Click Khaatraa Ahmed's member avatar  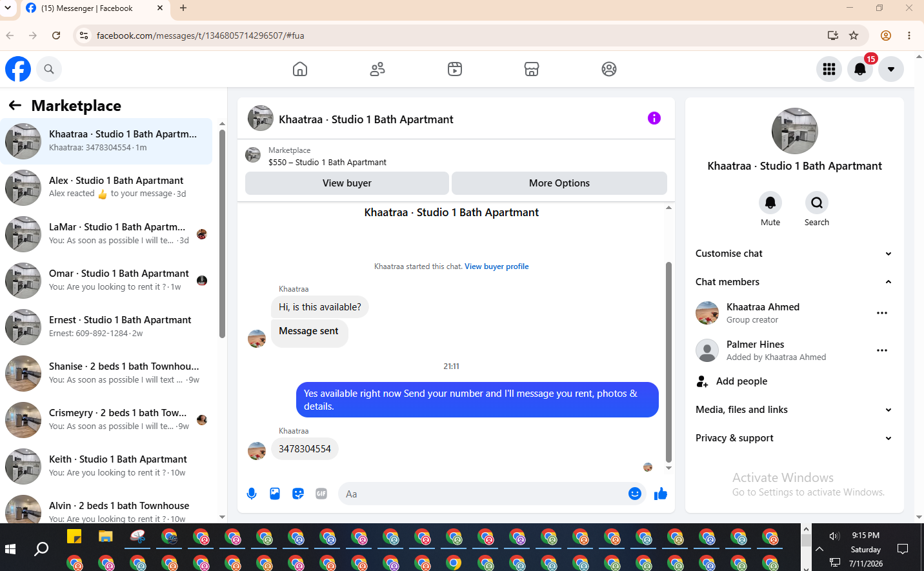click(707, 313)
